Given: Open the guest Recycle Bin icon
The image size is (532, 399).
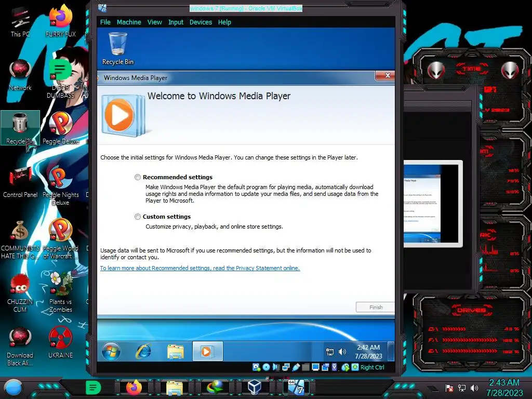Looking at the screenshot, I should point(118,48).
